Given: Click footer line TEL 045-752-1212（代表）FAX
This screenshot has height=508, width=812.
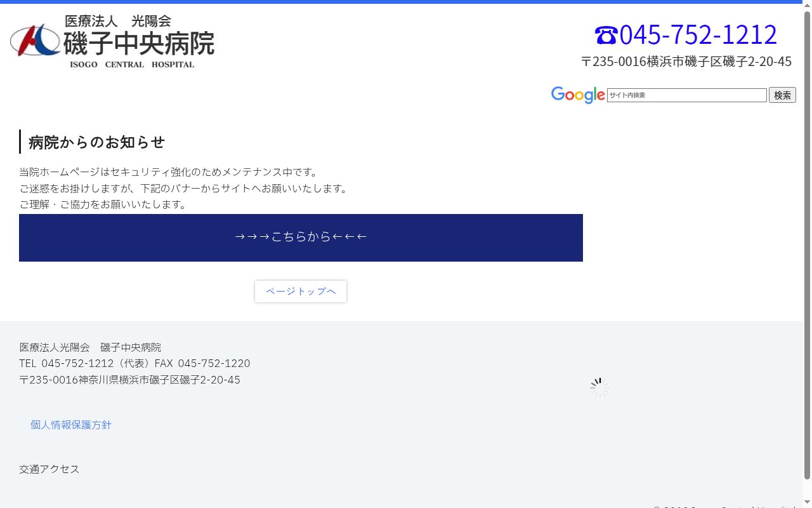Looking at the screenshot, I should (134, 363).
